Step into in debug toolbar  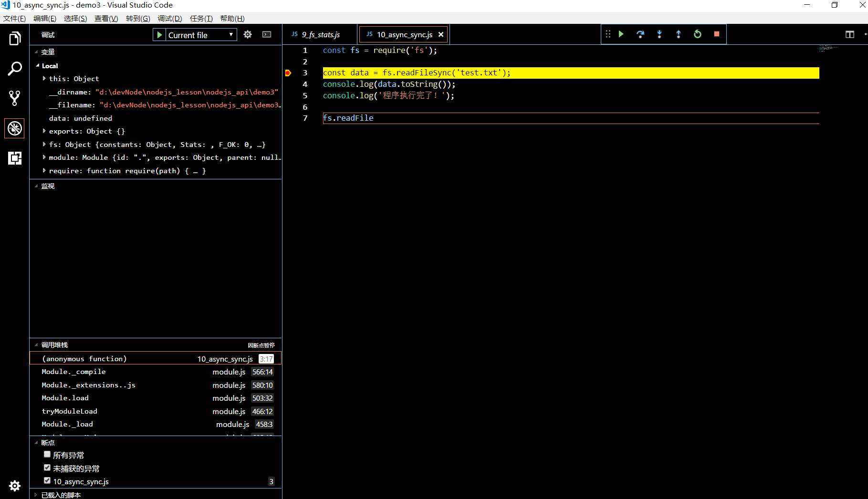point(659,34)
